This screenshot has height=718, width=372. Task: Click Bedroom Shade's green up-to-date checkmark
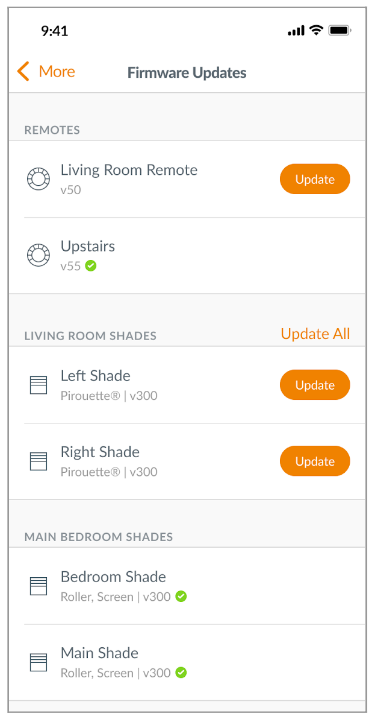(x=181, y=597)
